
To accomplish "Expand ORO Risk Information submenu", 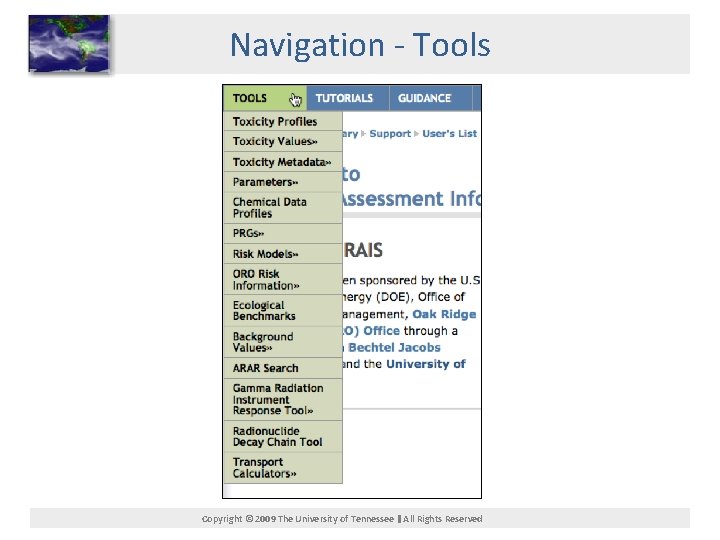I will click(283, 279).
